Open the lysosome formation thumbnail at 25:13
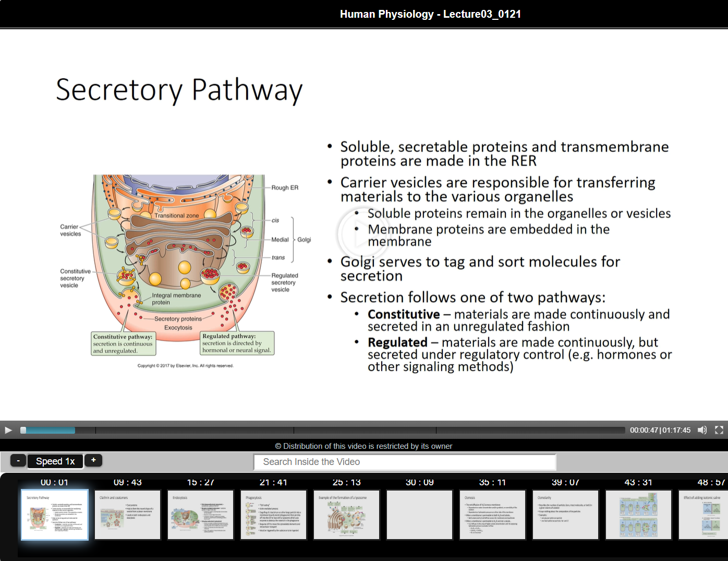This screenshot has width=728, height=561. point(347,515)
